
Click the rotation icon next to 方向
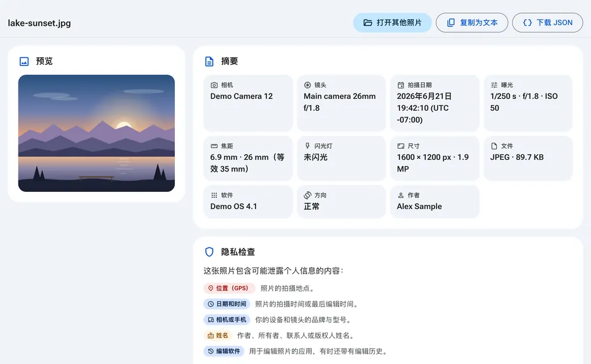coord(308,195)
